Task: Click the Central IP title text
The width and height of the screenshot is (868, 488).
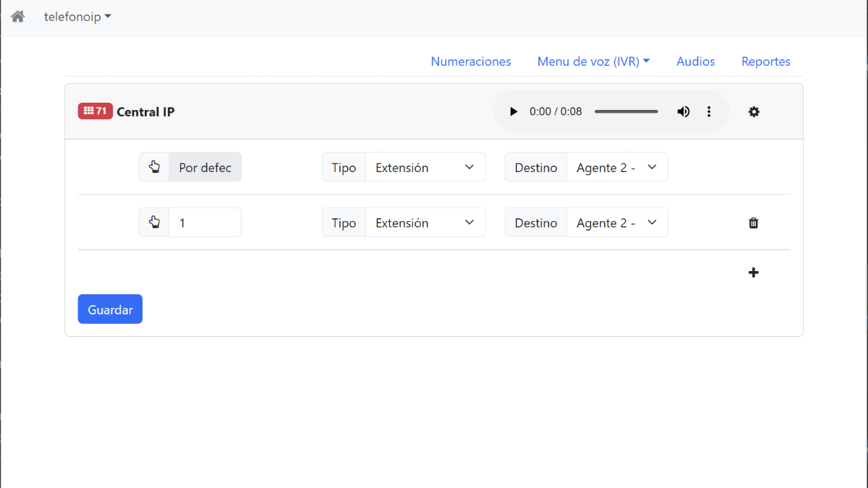Action: (x=145, y=112)
